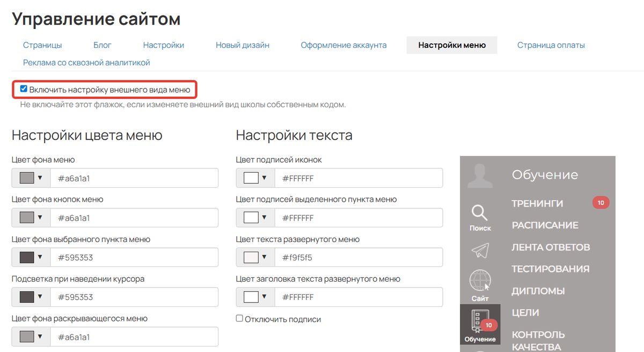Switch to the Блог tab
Image resolution: width=644 pixels, height=352 pixels.
pos(103,45)
